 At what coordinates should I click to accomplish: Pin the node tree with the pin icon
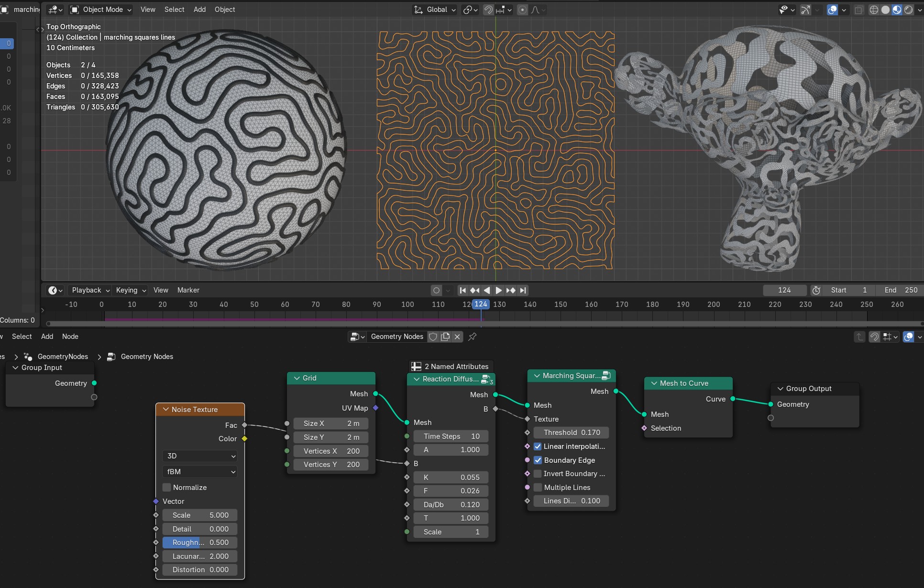tap(473, 337)
